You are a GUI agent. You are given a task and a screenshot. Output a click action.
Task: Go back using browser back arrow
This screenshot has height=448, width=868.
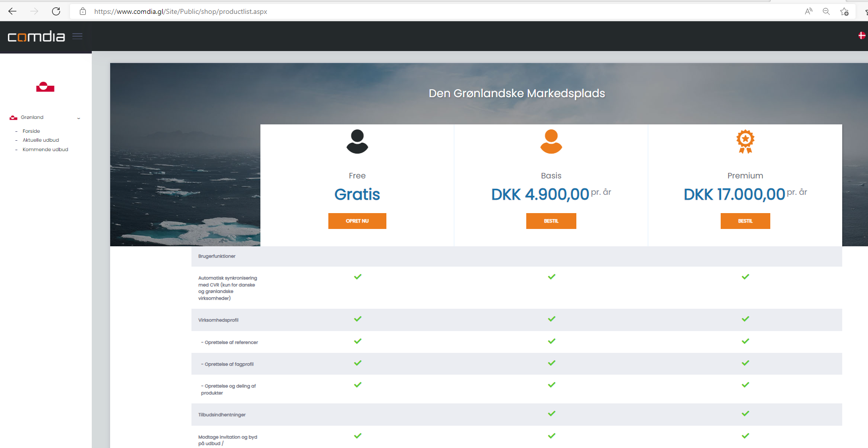coord(12,11)
